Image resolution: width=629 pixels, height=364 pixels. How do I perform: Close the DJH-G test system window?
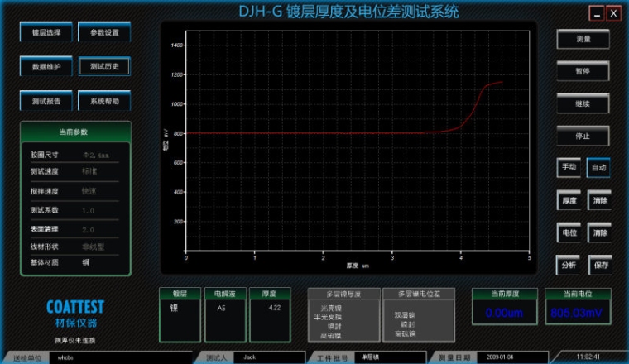pyautogui.click(x=613, y=14)
